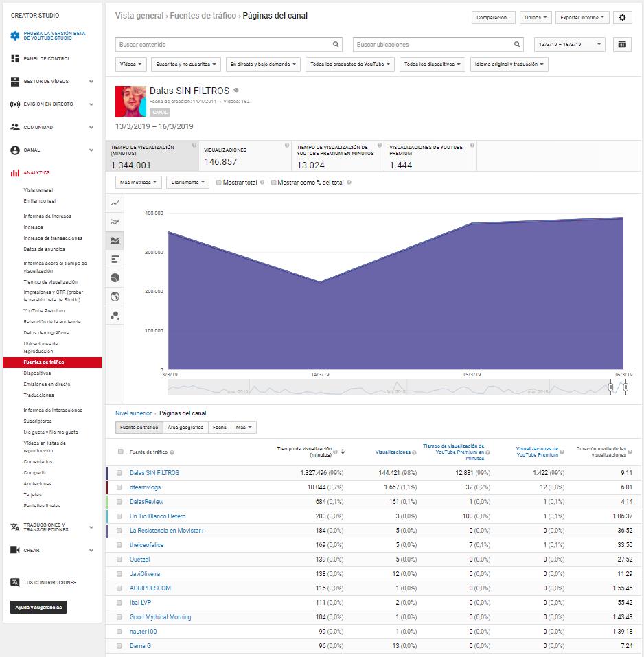Click the search magnifier in Buscar ubicaciones
The image size is (644, 657).
tap(517, 45)
